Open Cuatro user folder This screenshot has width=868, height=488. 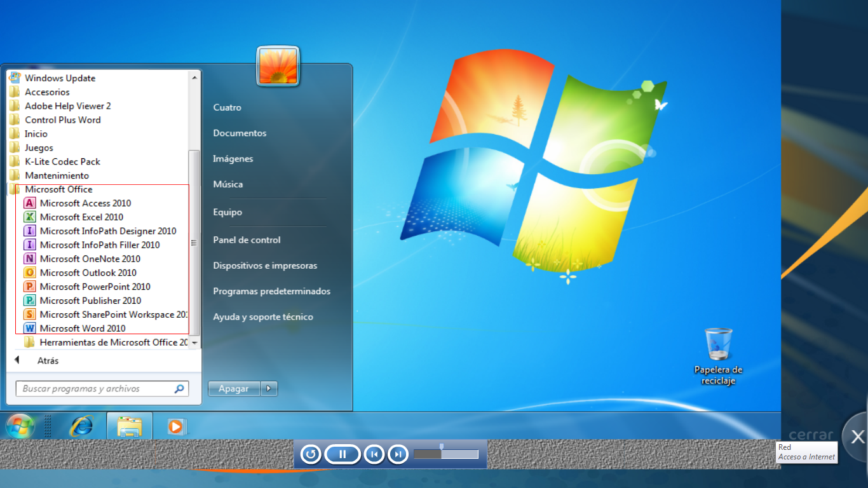227,107
